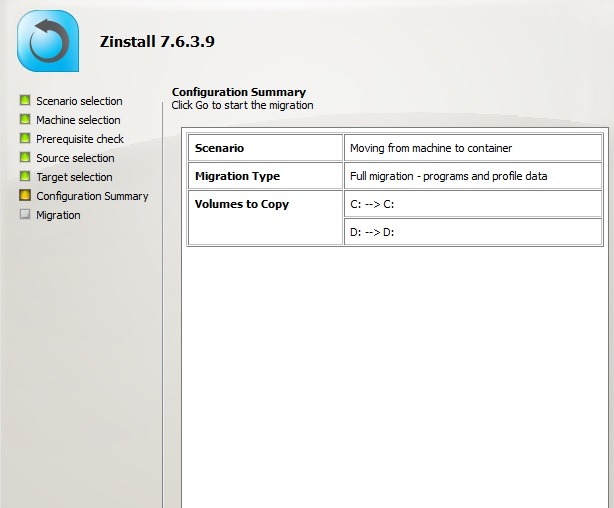This screenshot has height=508, width=614.
Task: Click green indicator beside Prerequisite check
Action: click(25, 138)
